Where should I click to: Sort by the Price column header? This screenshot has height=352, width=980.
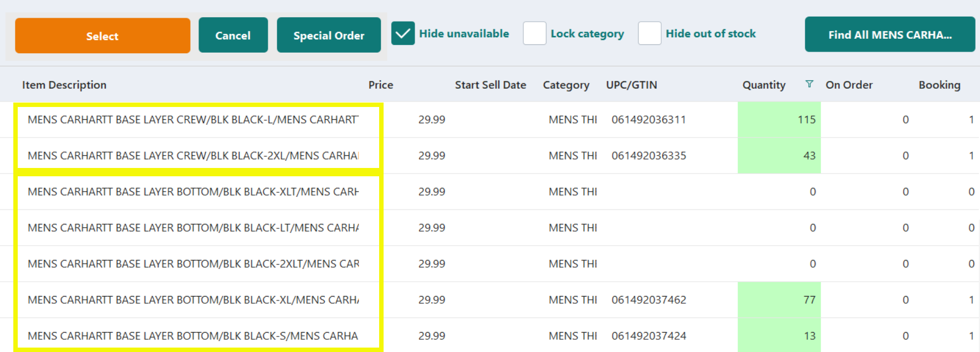(381, 85)
